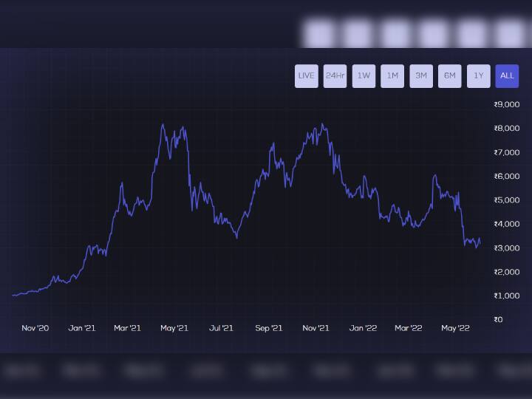Click the Nov '20 x-axis label

tap(35, 328)
